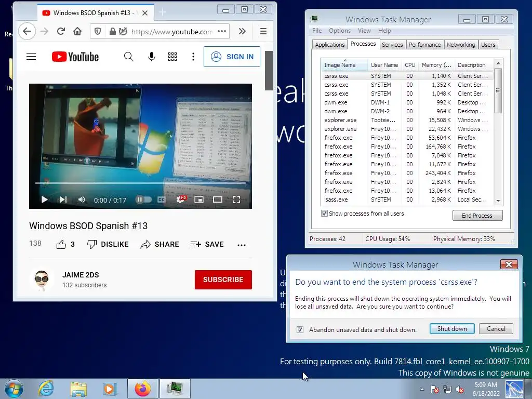
Task: Sort processes by CPU column
Action: [x=410, y=65]
